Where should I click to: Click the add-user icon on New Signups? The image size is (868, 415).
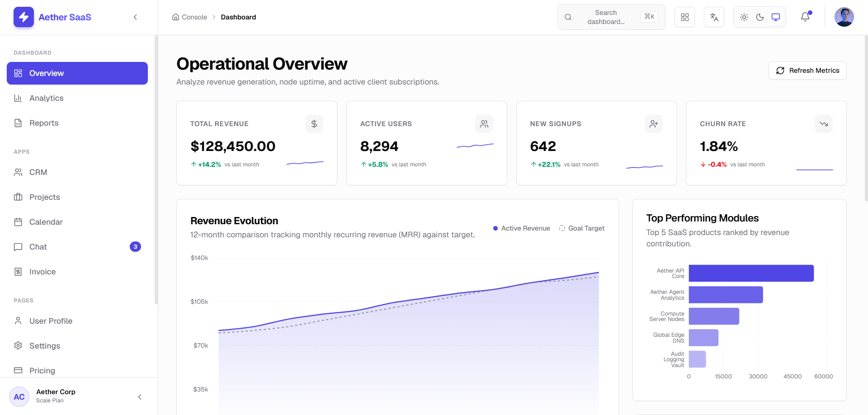654,124
